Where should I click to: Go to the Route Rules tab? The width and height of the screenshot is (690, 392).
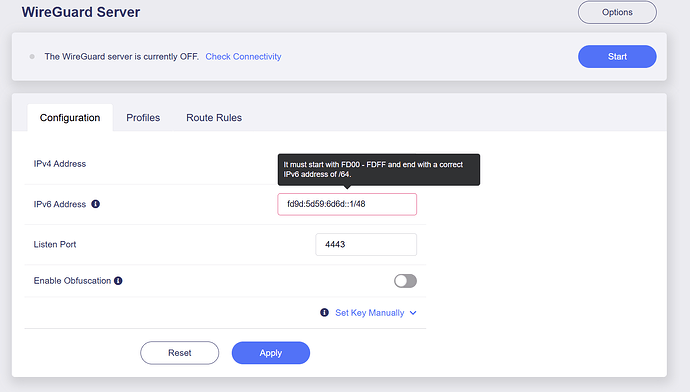point(214,118)
